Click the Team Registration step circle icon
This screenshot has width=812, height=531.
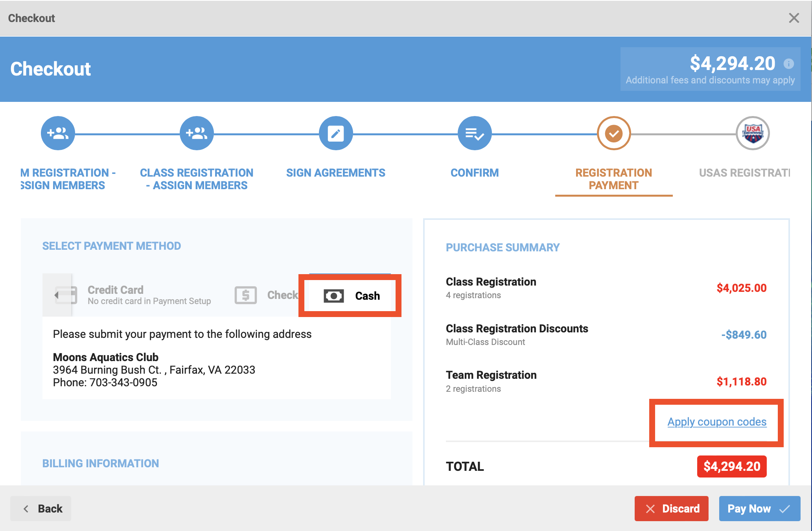58,133
